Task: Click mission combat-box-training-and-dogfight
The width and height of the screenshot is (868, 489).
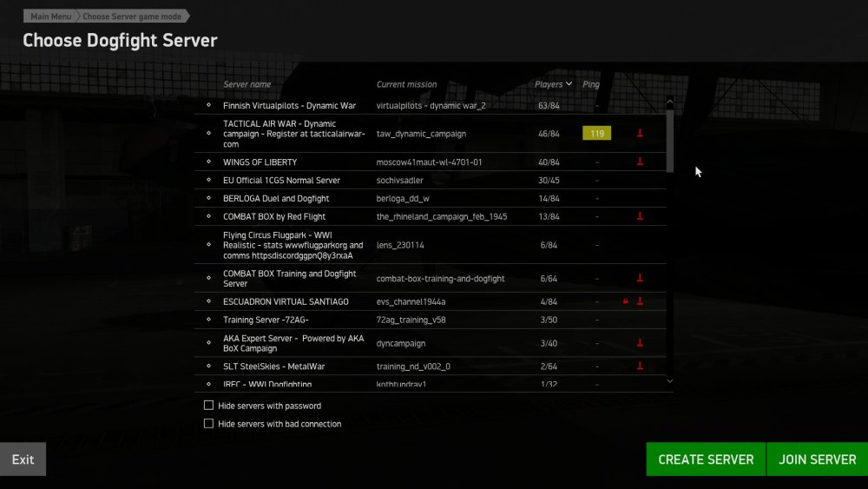Action: pyautogui.click(x=441, y=279)
